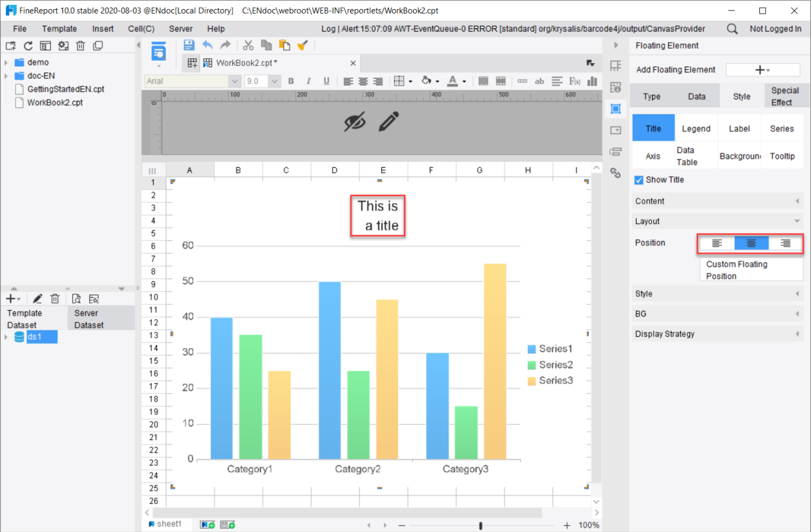The height and width of the screenshot is (532, 811).
Task: Open Hyperlink panel icon
Action: pos(615,173)
